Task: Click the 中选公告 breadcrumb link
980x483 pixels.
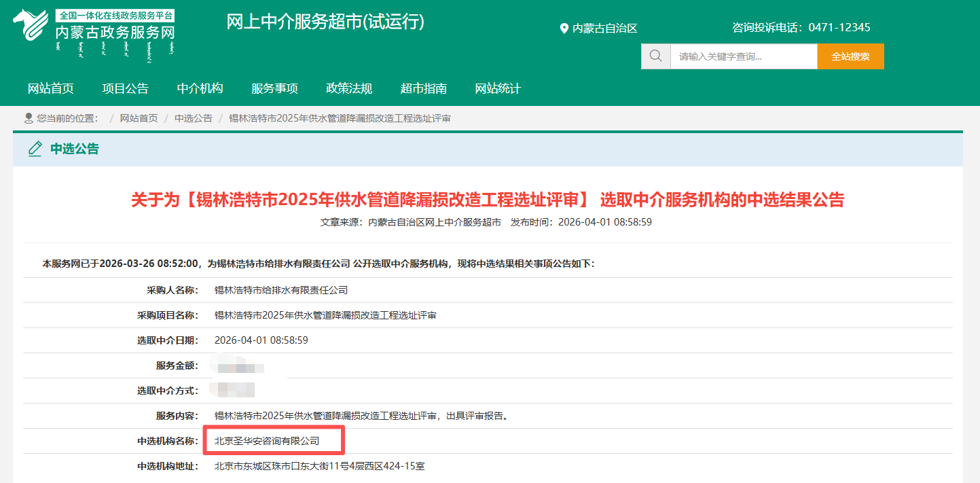Action: (194, 118)
